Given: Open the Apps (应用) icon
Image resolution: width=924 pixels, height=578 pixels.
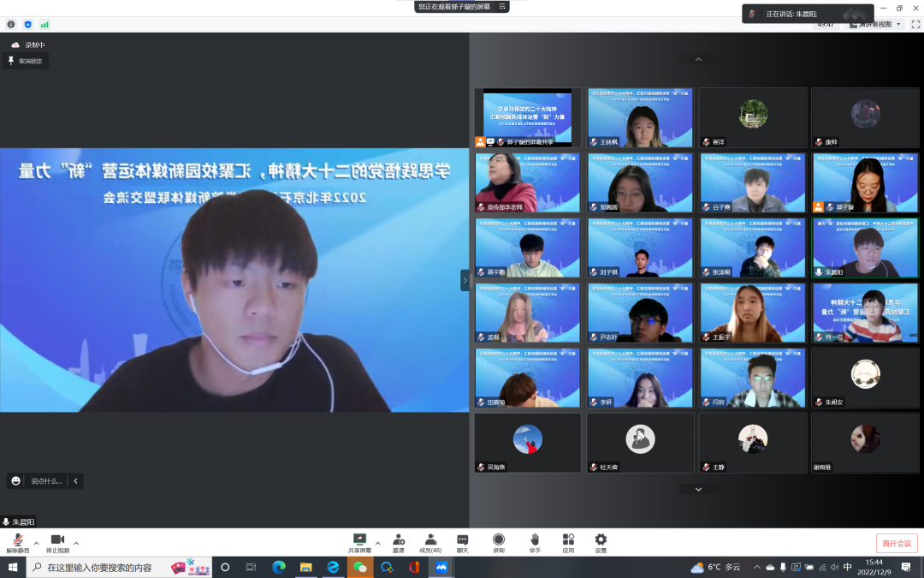Looking at the screenshot, I should pos(568,540).
